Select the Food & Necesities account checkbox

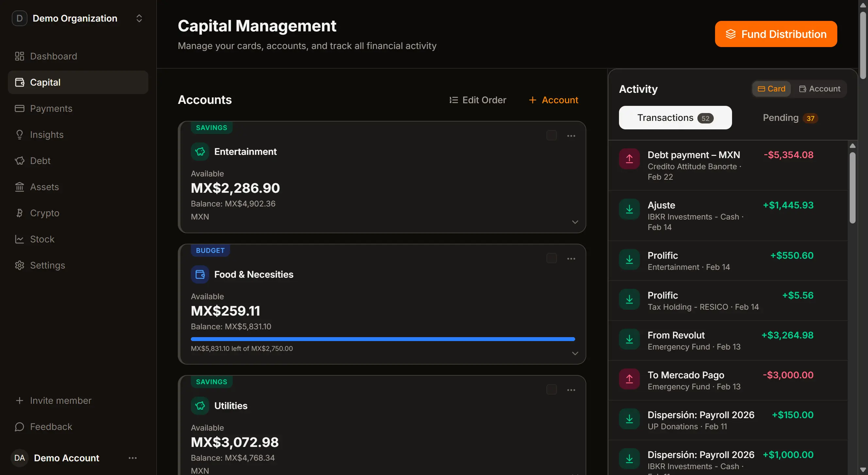coord(551,258)
